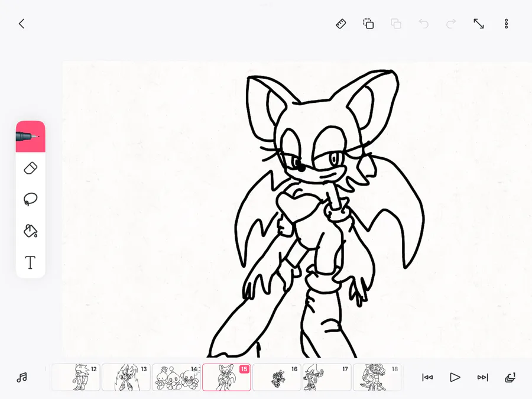Play the animation
The height and width of the screenshot is (399, 532).
pos(455,377)
